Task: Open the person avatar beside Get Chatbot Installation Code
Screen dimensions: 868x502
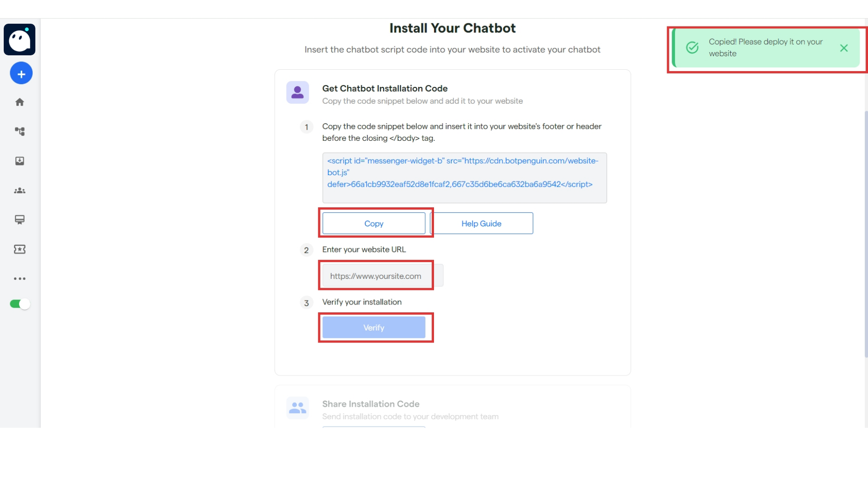Action: pyautogui.click(x=298, y=92)
